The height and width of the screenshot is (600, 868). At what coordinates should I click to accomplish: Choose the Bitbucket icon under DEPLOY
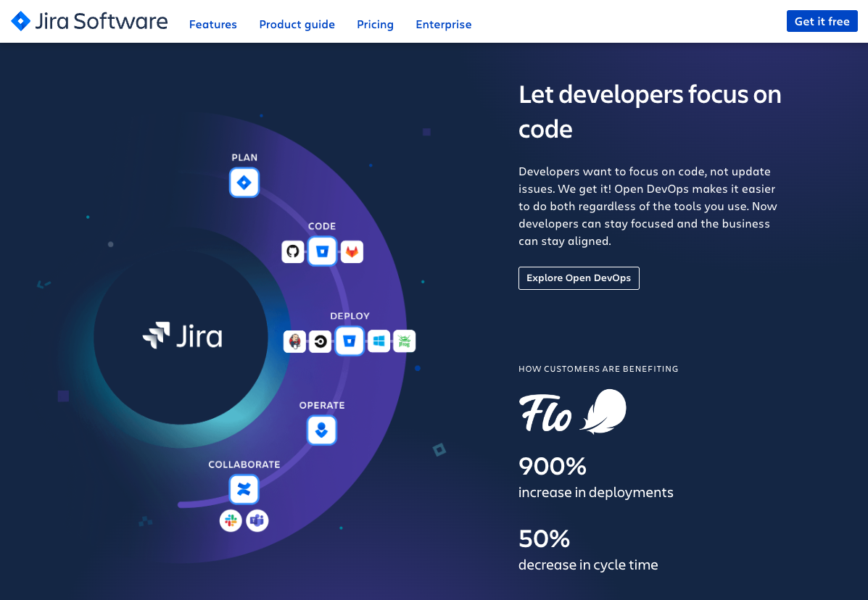(x=350, y=341)
